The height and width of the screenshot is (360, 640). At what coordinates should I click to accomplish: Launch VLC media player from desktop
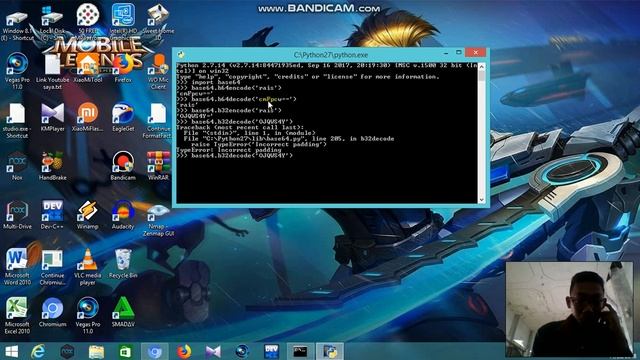88,267
